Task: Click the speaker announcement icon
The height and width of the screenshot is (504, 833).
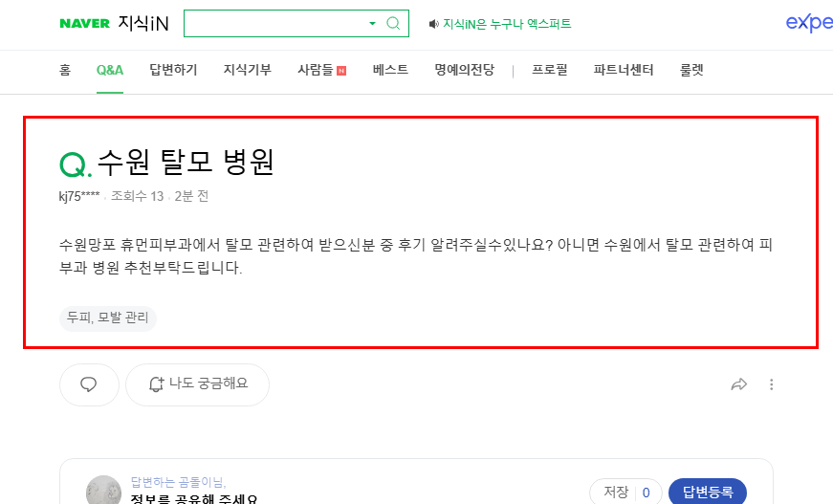Action: click(x=434, y=24)
